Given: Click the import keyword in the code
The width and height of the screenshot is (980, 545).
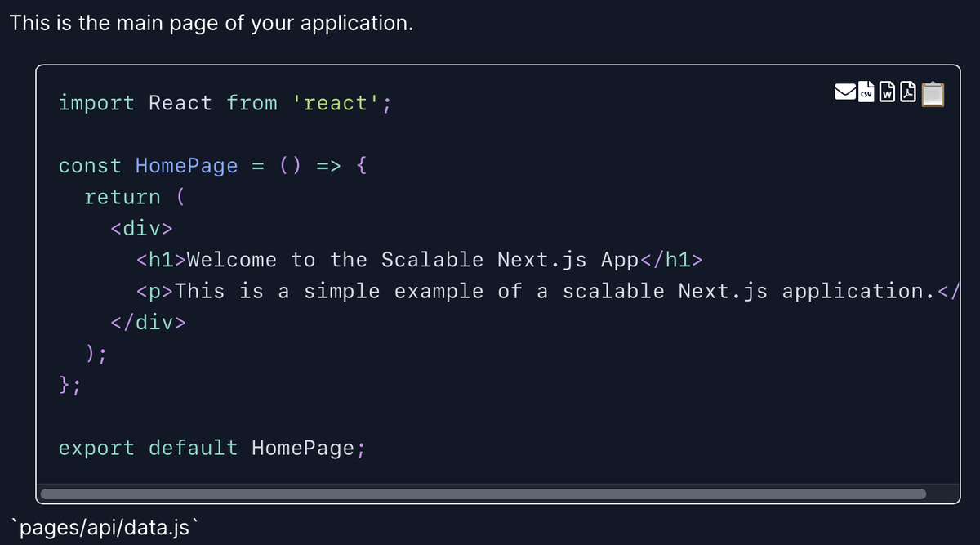Looking at the screenshot, I should coord(96,103).
